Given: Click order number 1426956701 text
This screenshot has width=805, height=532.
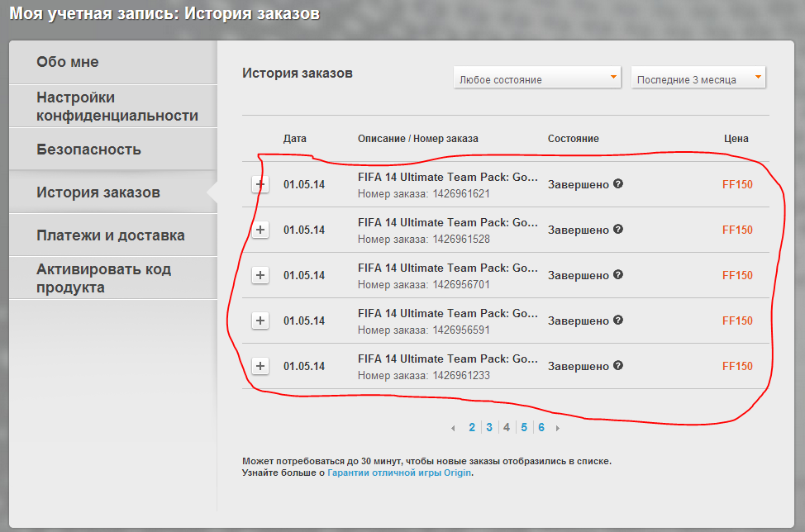Looking at the screenshot, I should [461, 285].
